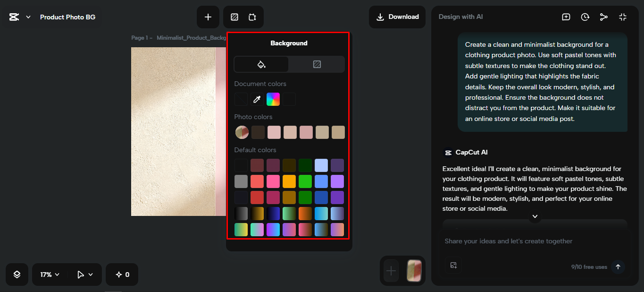The height and width of the screenshot is (292, 644).
Task: Click the resize canvas icon in the toolbar
Action: point(252,17)
